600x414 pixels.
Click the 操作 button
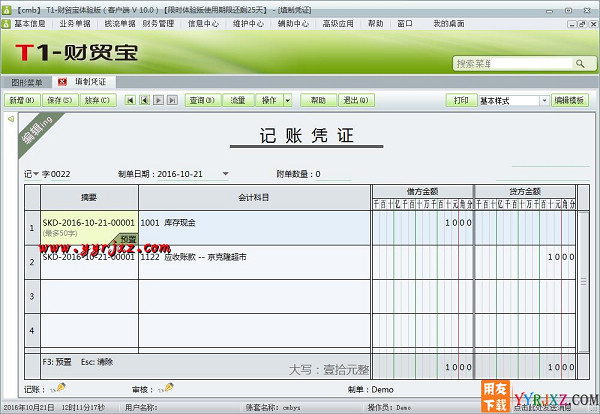(x=269, y=101)
